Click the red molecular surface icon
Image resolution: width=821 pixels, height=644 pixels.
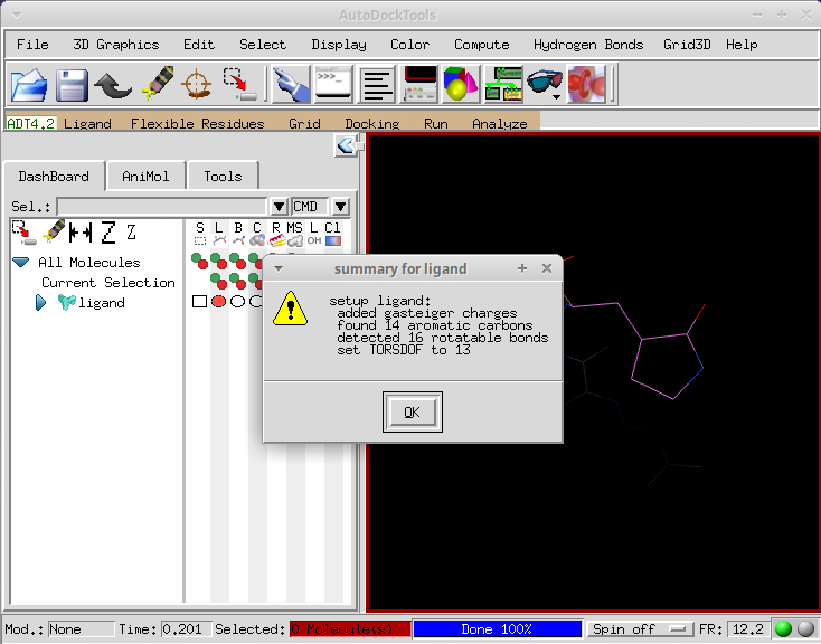pos(586,84)
